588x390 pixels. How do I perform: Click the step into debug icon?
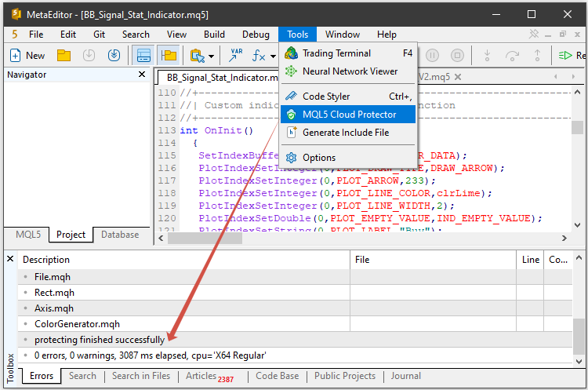(x=487, y=56)
